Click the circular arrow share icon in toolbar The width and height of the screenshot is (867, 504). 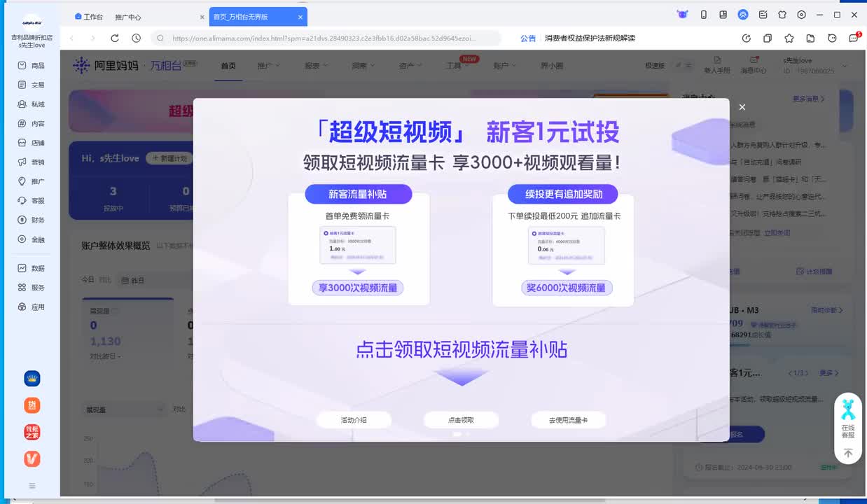[747, 38]
